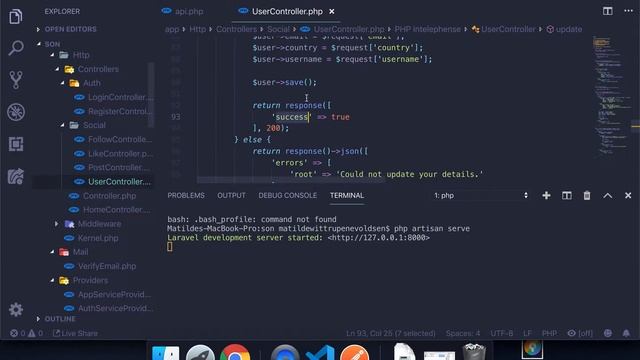
Task: Maximize the panel with the chevron-up icon
Action: 607,196
